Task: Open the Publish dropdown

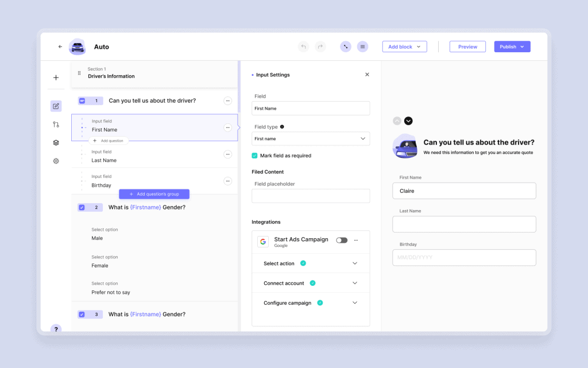Action: click(x=512, y=47)
